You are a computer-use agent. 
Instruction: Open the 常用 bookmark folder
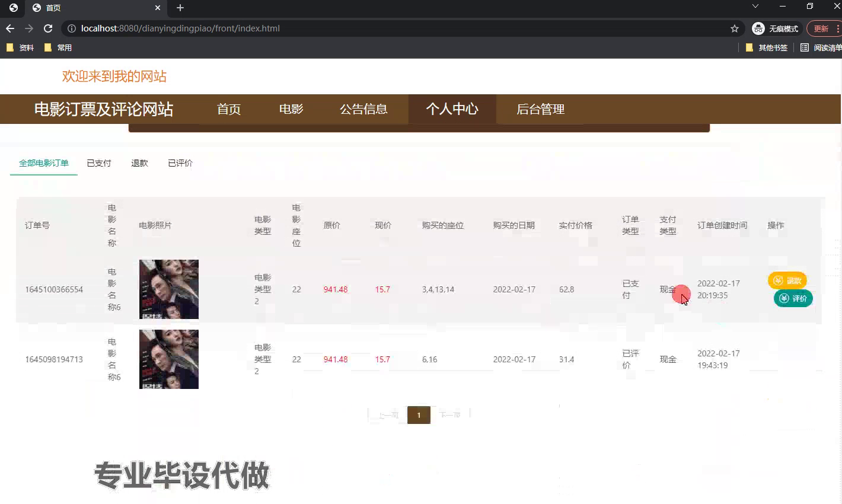pos(58,47)
